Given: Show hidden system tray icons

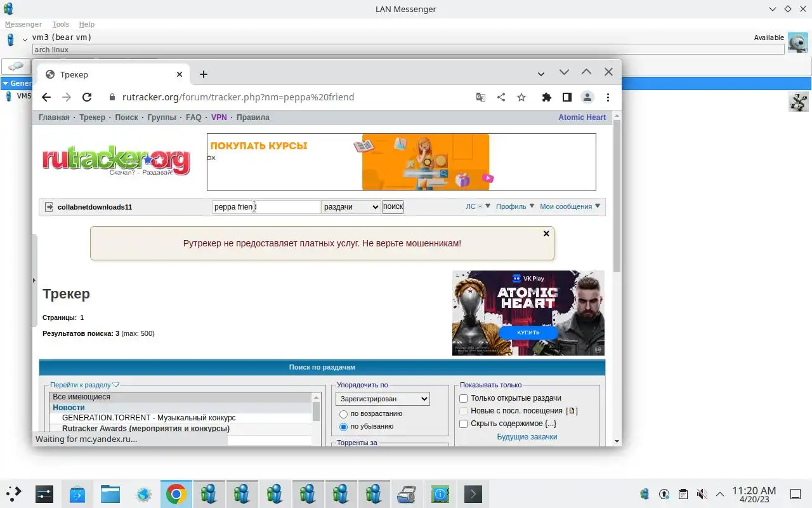Looking at the screenshot, I should [x=720, y=493].
